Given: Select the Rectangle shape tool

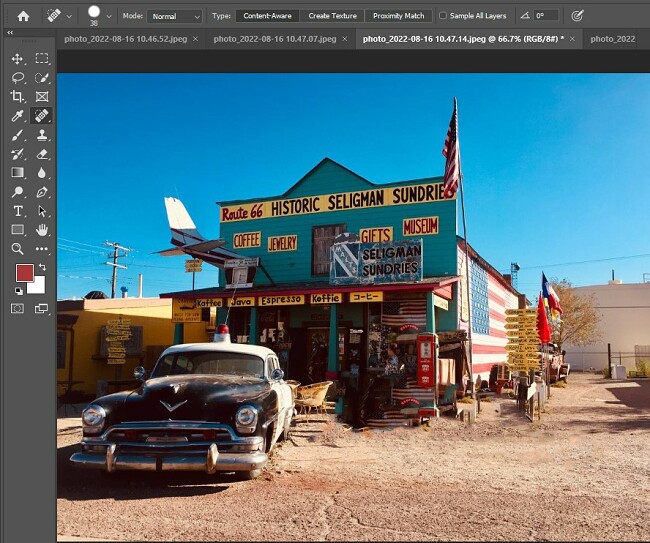Looking at the screenshot, I should (x=17, y=230).
